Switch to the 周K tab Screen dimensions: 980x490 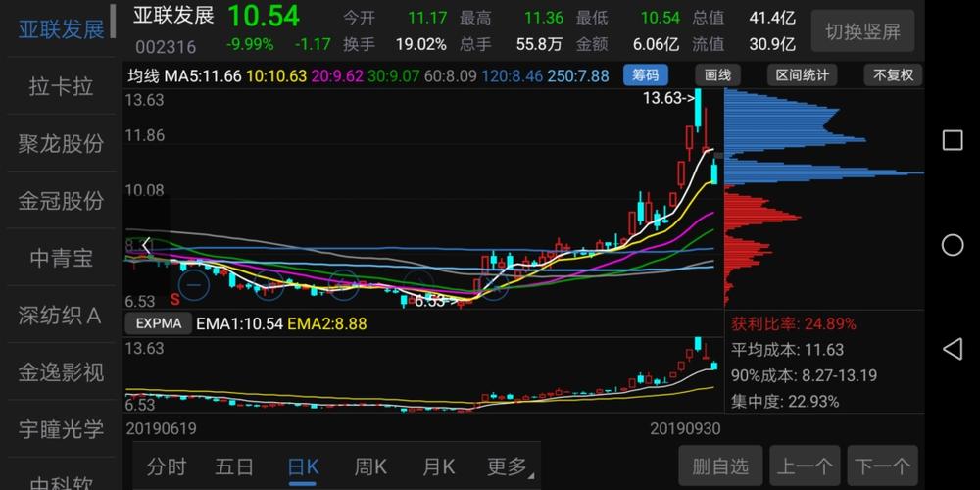point(370,466)
